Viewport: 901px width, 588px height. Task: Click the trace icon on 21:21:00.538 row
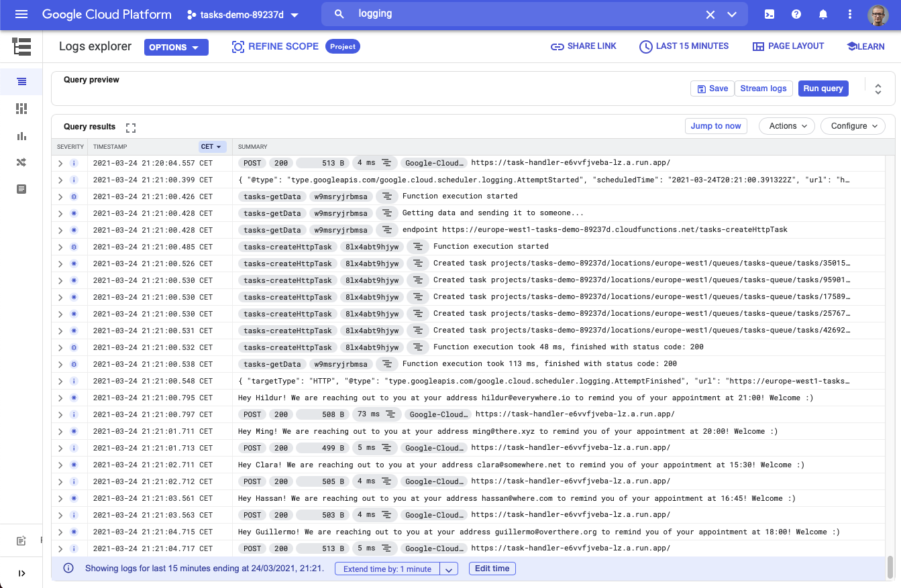[386, 364]
